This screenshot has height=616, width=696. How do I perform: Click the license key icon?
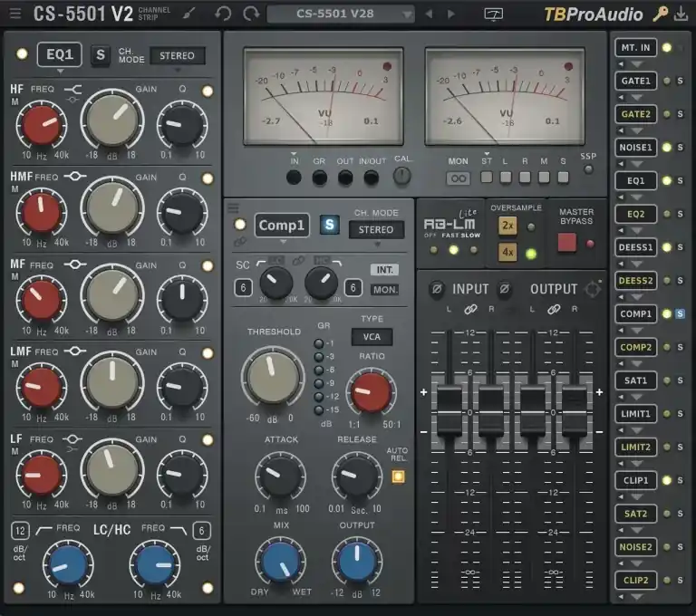[x=661, y=14]
